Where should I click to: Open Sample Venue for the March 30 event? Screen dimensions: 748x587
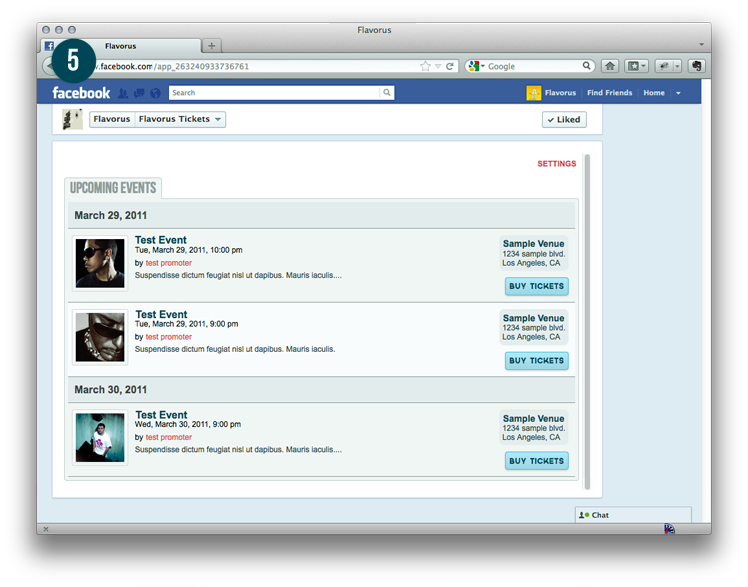click(x=533, y=419)
